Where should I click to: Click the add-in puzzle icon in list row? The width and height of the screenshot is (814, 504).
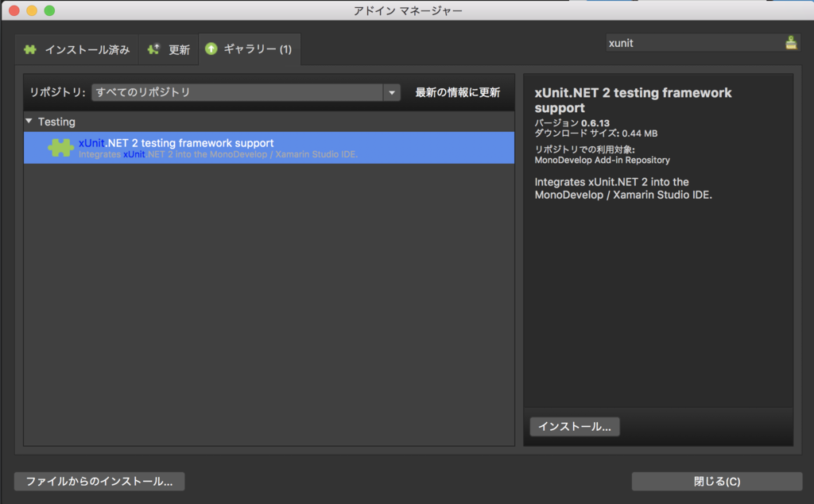pos(60,147)
